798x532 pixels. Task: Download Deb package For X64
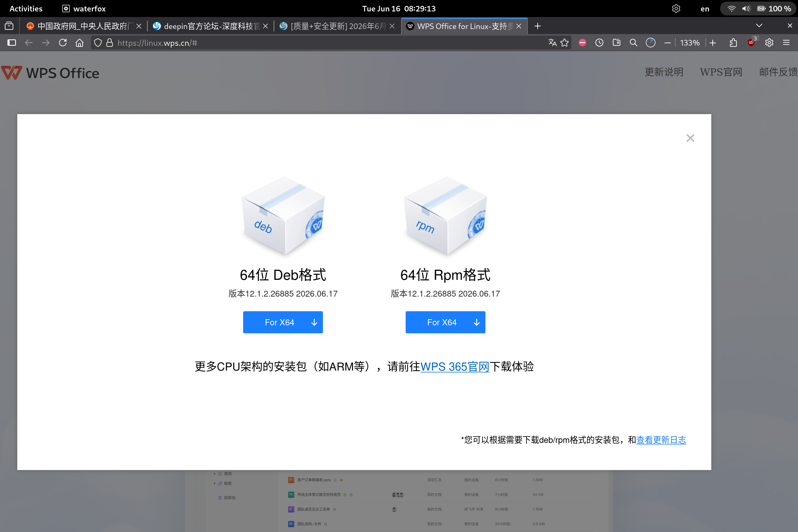coord(283,322)
